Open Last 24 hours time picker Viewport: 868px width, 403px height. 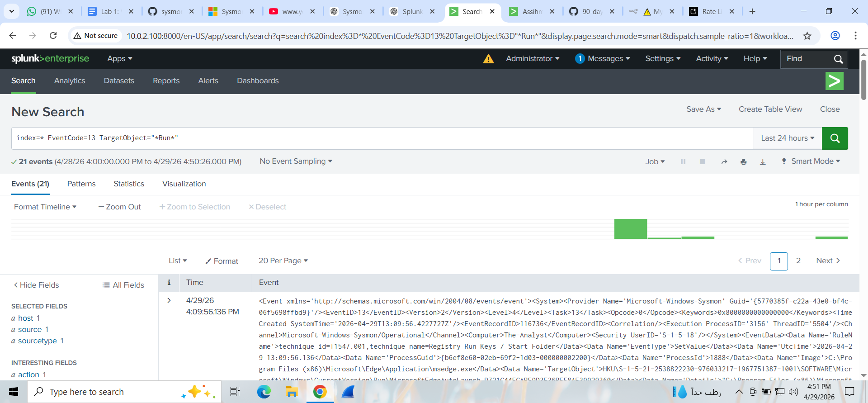point(788,138)
